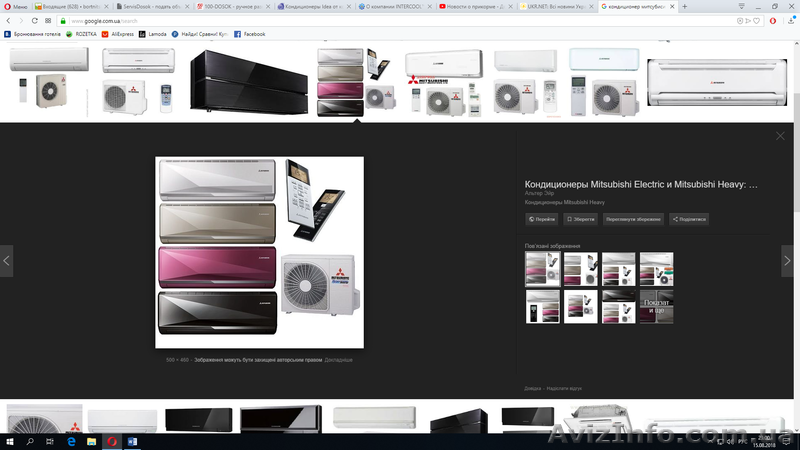The width and height of the screenshot is (800, 450).
Task: Click the Перейти button
Action: 542,219
